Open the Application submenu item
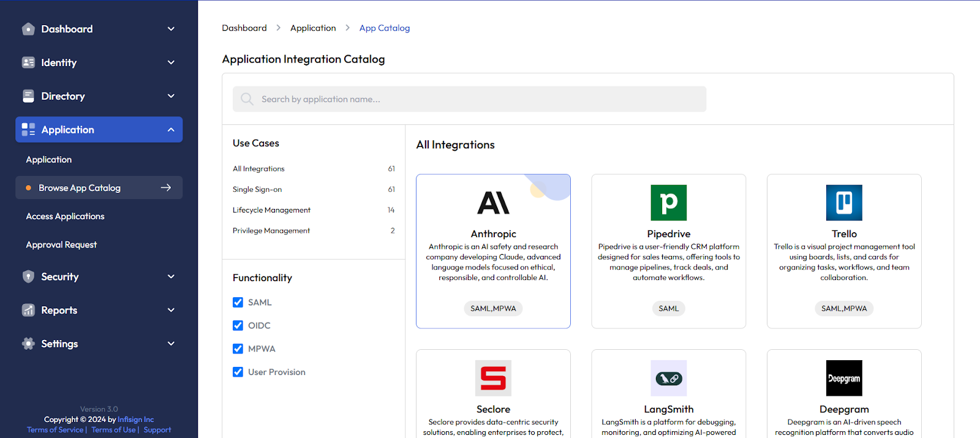The image size is (980, 438). (49, 159)
